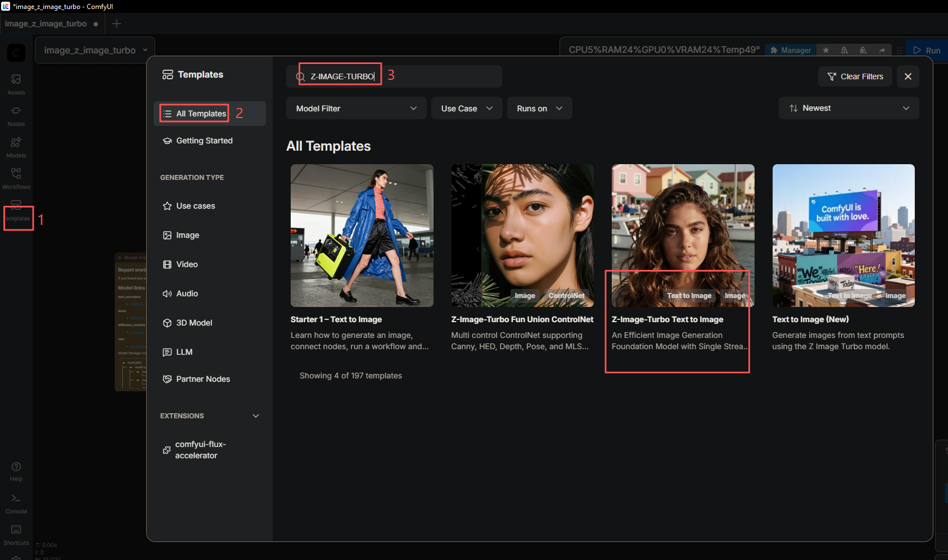Select the LLM category
The height and width of the screenshot is (560, 948).
(210, 352)
